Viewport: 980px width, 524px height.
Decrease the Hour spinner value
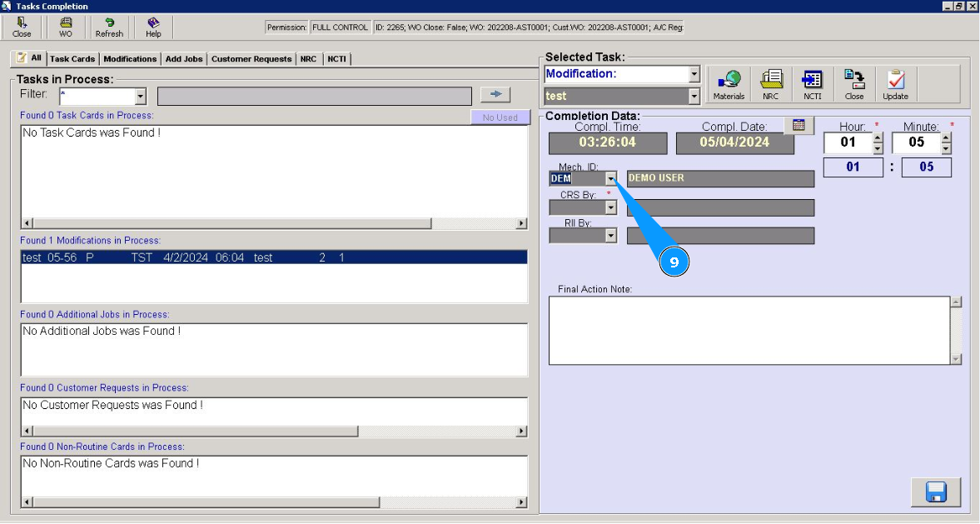click(x=878, y=149)
